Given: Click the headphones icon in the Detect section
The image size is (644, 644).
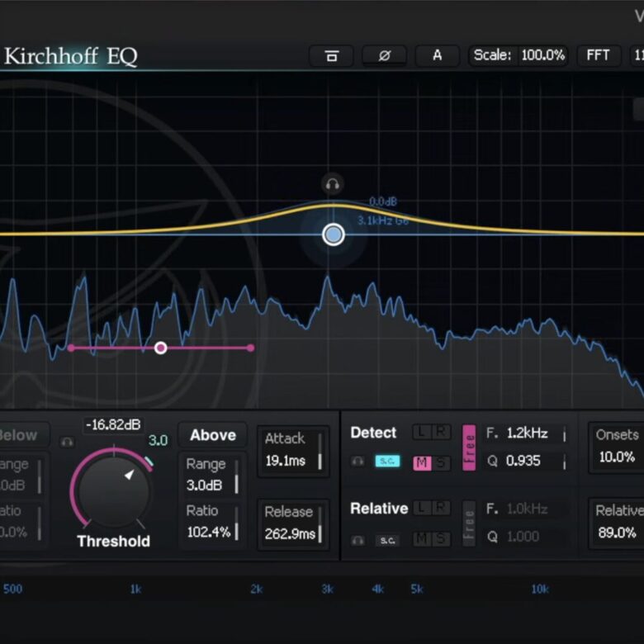Looking at the screenshot, I should [358, 462].
